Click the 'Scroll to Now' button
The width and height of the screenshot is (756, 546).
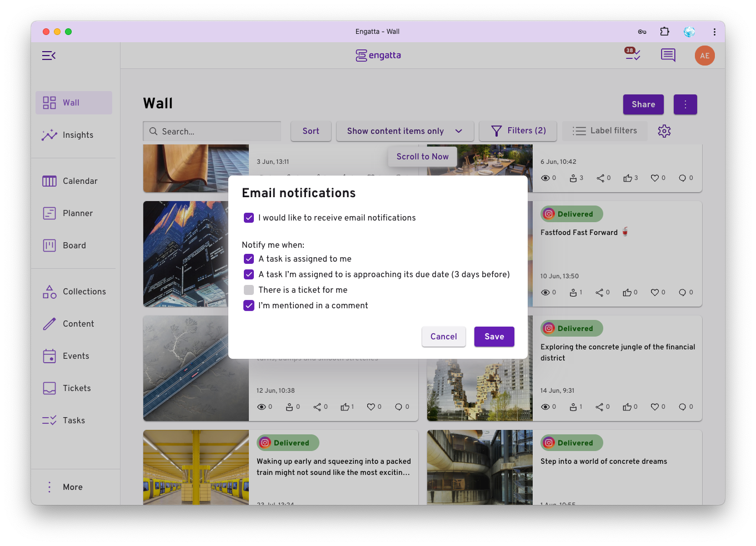pos(422,157)
